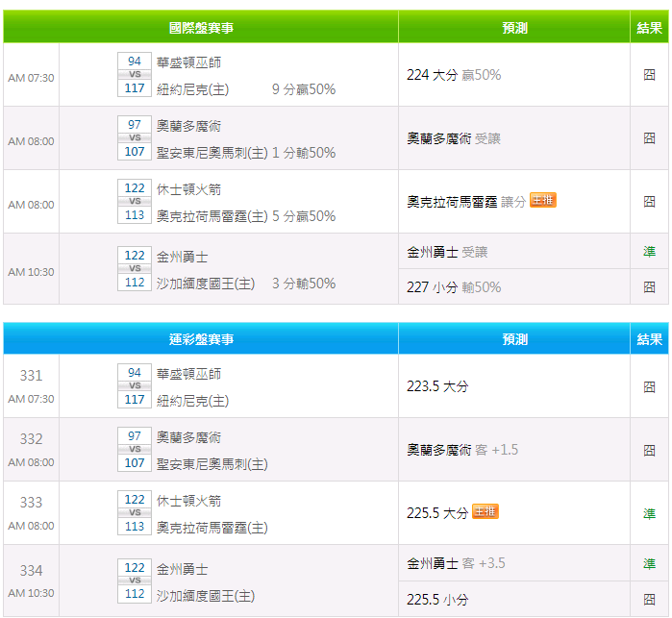The image size is (672, 618).
Task: Click the AM 10:30 time in 國際盤賽事 table
Action: [x=31, y=272]
